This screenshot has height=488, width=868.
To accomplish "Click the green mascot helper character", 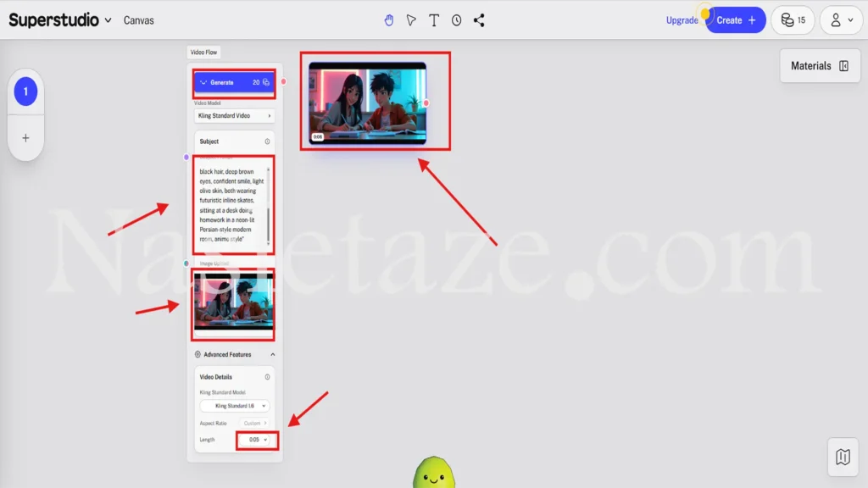I will tap(434, 472).
